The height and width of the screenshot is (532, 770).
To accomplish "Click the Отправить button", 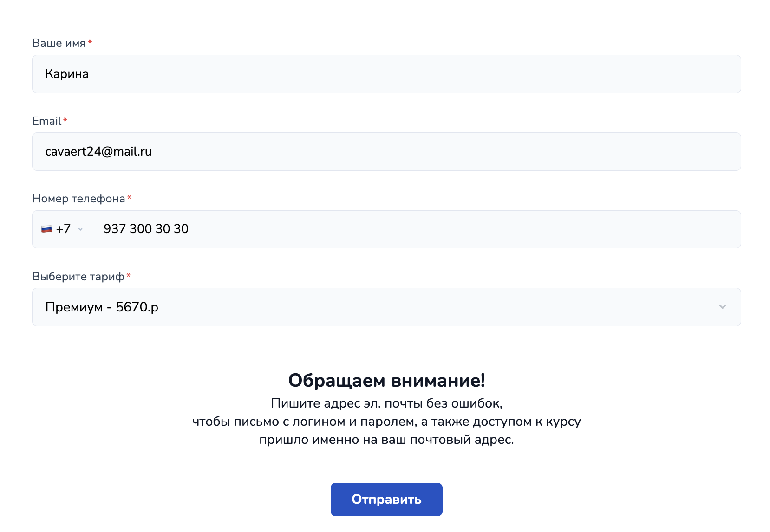I will [x=386, y=500].
